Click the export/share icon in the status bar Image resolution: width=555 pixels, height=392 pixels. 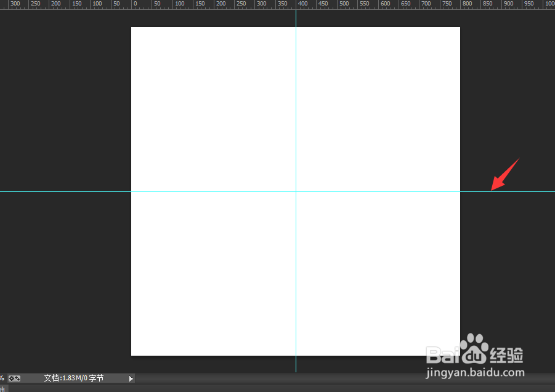pos(15,378)
